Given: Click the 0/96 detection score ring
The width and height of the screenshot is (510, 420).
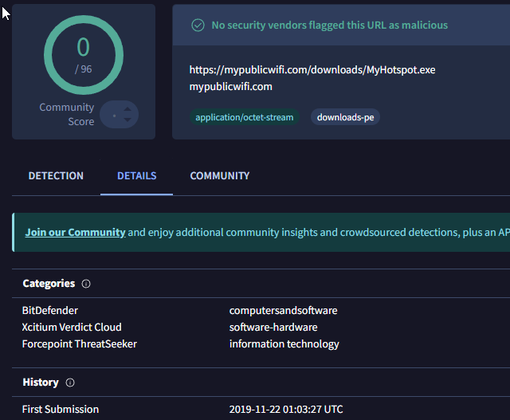Looking at the screenshot, I should click(x=84, y=53).
